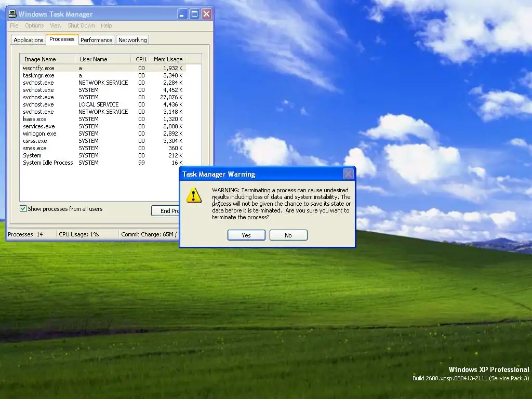Screen dimensions: 532x399
Task: Click the yellow warning triangle icon
Action: tap(194, 195)
